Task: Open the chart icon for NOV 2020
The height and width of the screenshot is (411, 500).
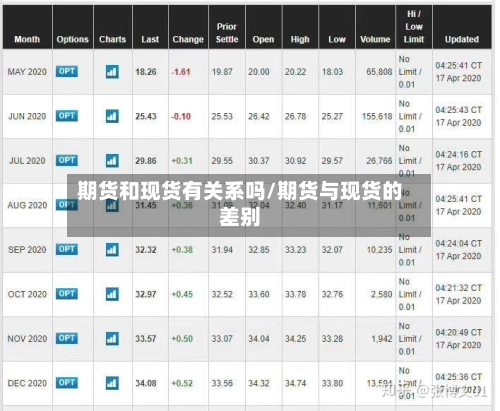Action: tap(112, 339)
